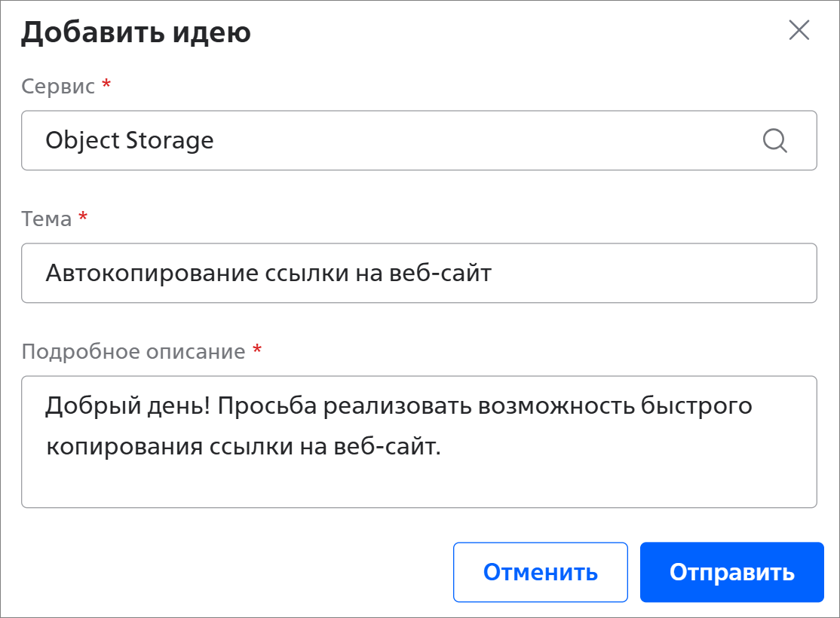Viewport: 840px width, 618px height.
Task: Click the Сервис field label
Action: [x=58, y=86]
